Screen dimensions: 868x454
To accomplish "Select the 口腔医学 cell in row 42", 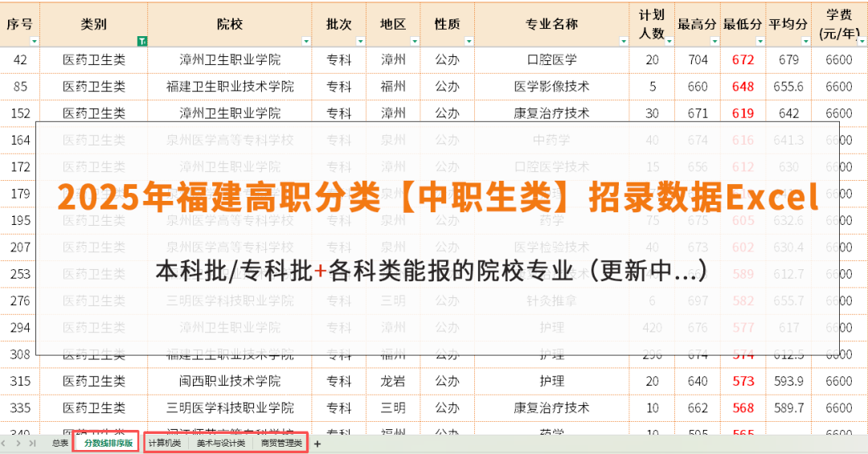I will pyautogui.click(x=551, y=59).
